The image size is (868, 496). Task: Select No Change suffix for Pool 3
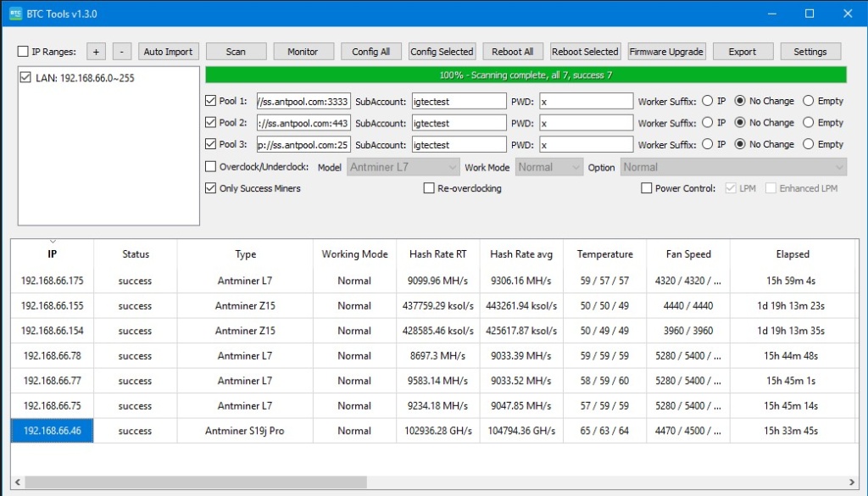coord(740,144)
